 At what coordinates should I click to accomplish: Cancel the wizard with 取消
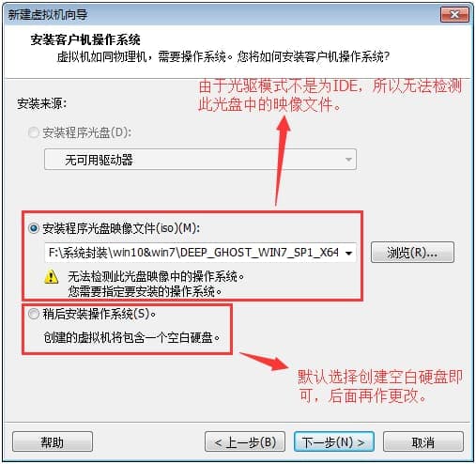pyautogui.click(x=423, y=441)
